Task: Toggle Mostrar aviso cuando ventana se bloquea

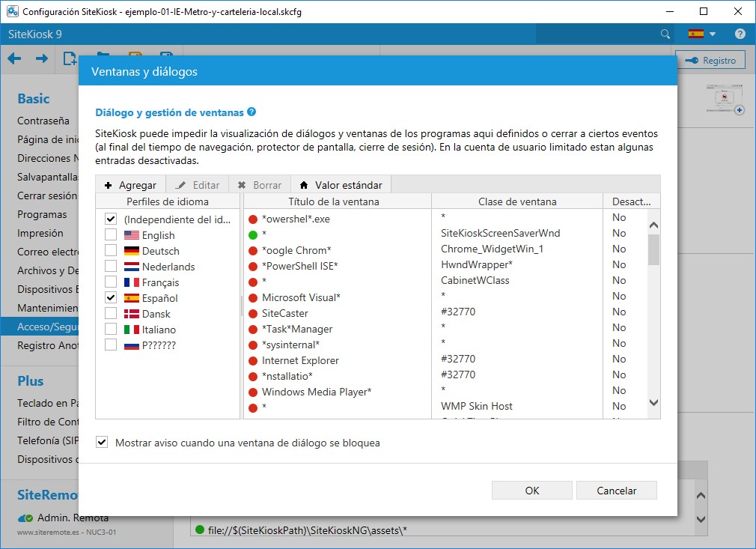Action: pyautogui.click(x=103, y=443)
